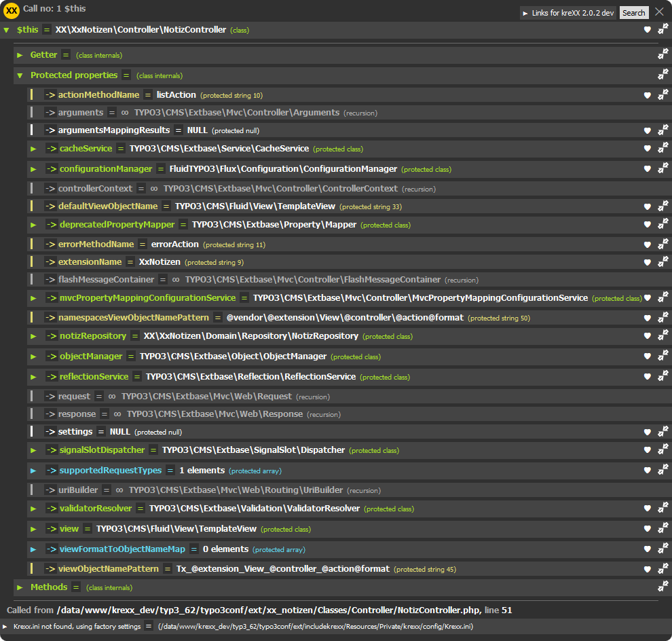Click the heart icon on the viewObjectNamePattern row

click(x=648, y=569)
